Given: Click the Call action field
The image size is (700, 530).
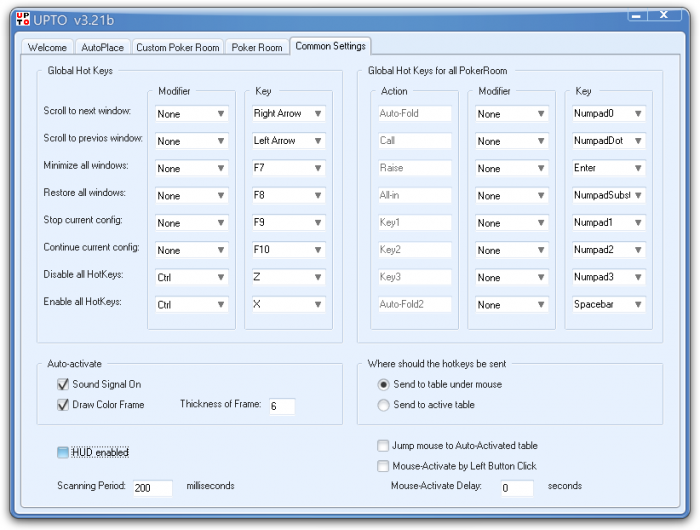Looking at the screenshot, I should pos(415,141).
